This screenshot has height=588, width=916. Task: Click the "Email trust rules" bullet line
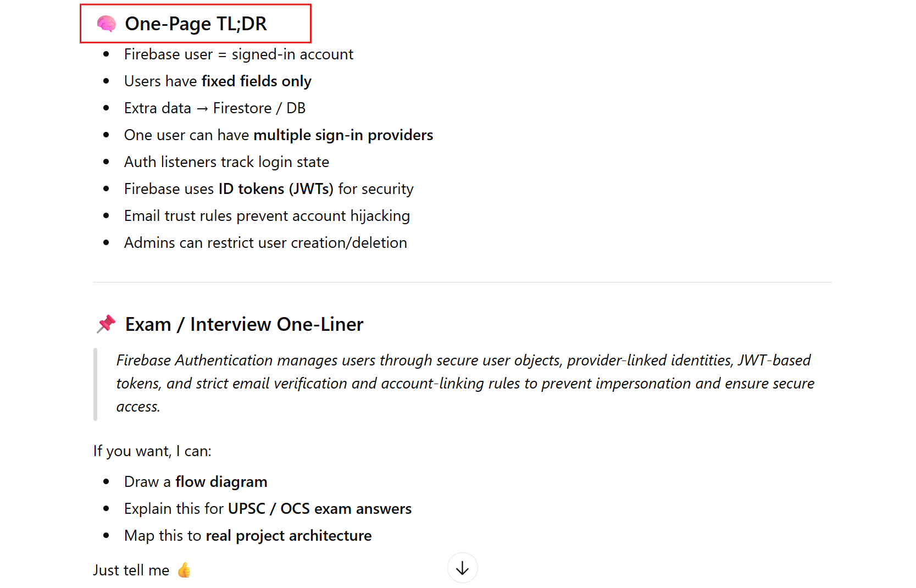[x=267, y=216]
